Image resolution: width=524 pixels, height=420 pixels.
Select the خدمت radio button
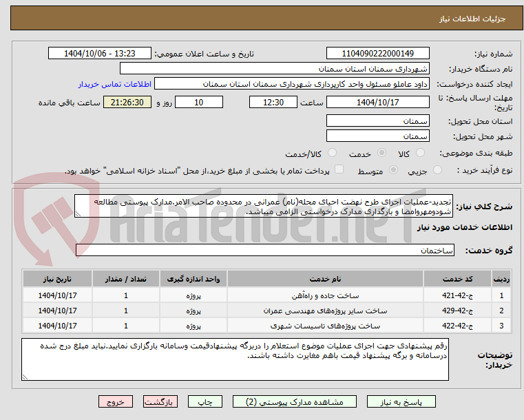381,153
